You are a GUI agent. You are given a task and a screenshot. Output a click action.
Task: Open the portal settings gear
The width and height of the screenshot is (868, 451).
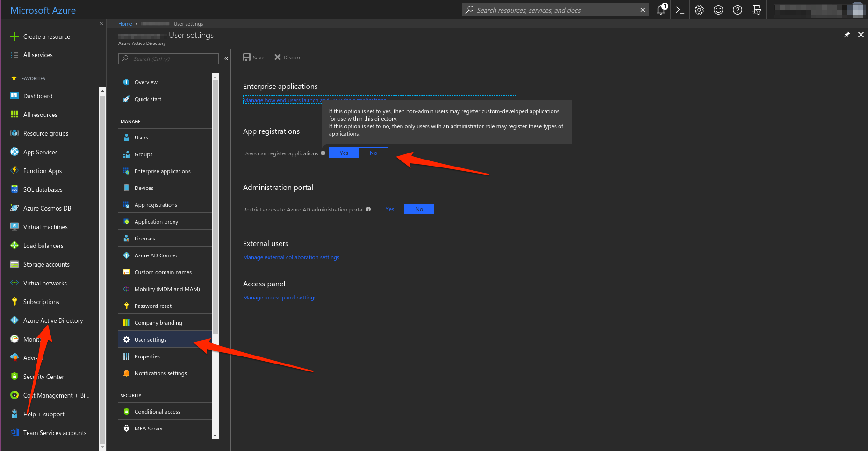(699, 10)
